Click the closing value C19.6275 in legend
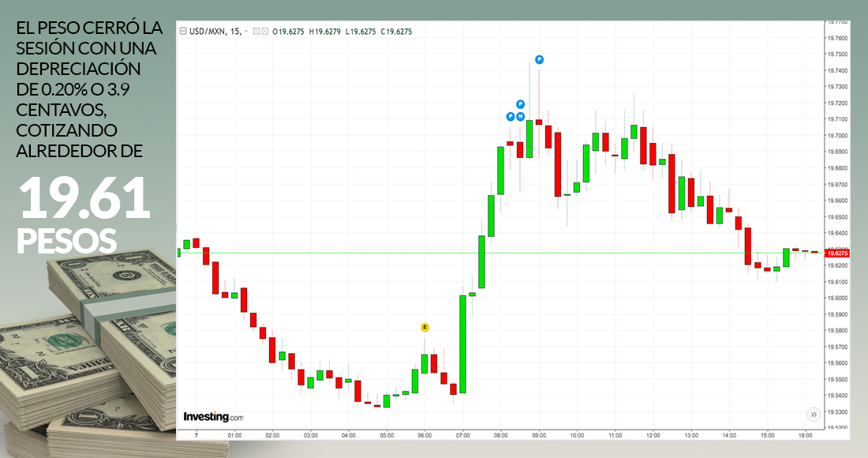The height and width of the screenshot is (458, 868). click(x=396, y=32)
